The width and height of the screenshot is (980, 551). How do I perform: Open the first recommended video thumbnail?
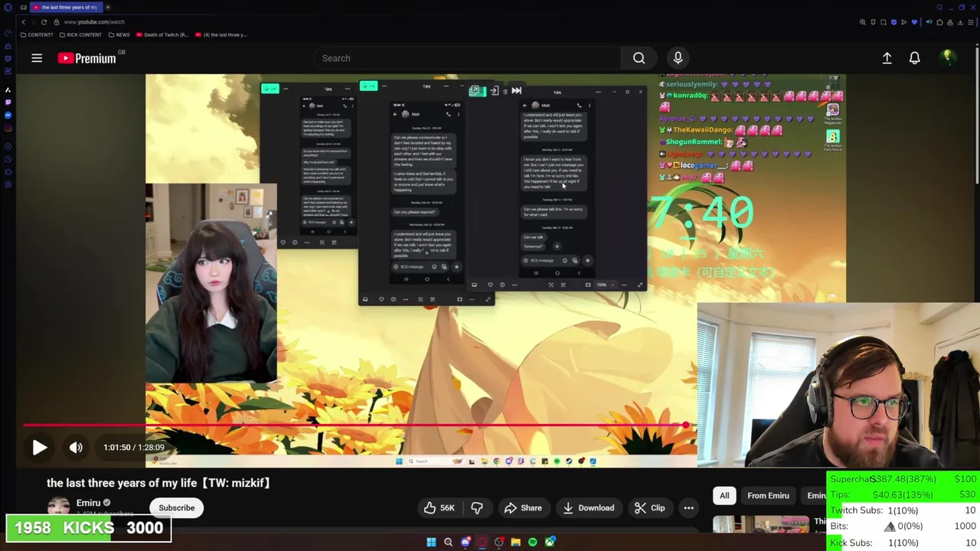(761, 525)
